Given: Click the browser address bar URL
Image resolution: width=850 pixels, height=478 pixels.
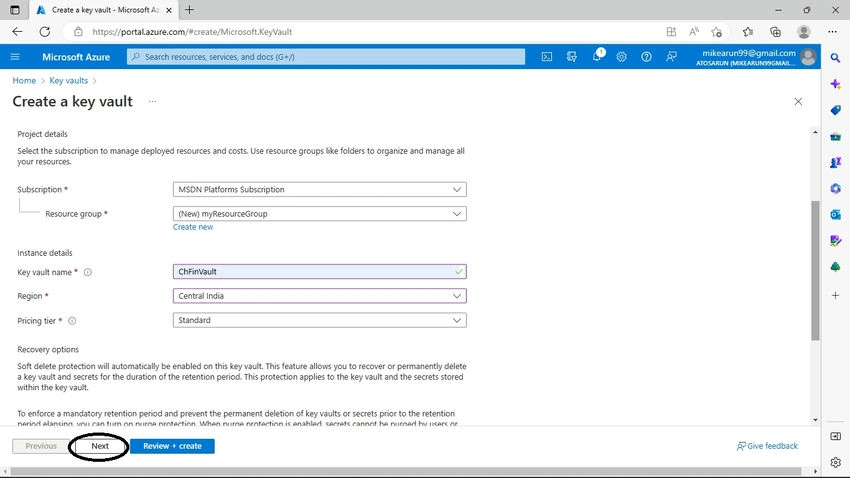Looking at the screenshot, I should (192, 32).
